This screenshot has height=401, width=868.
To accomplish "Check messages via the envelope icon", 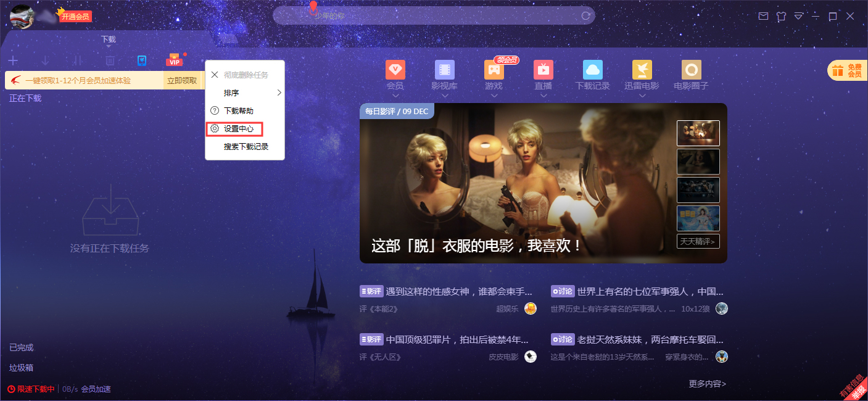I will point(763,16).
